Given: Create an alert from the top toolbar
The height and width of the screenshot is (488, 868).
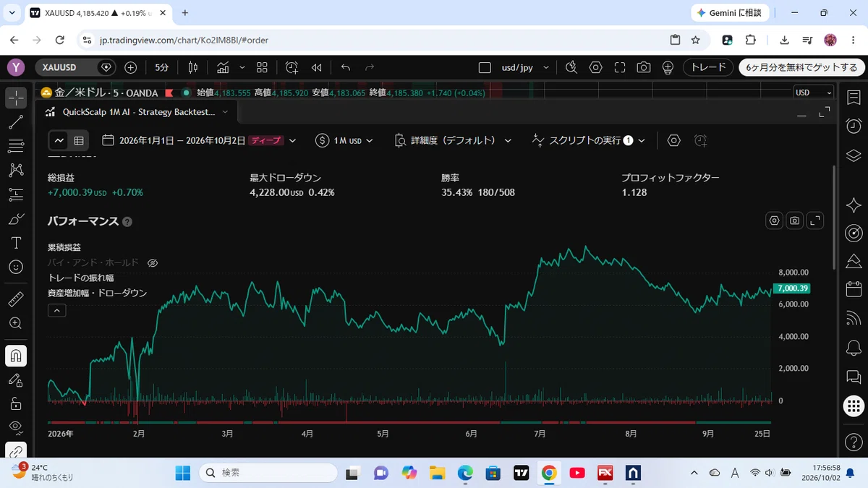Looking at the screenshot, I should click(x=292, y=67).
